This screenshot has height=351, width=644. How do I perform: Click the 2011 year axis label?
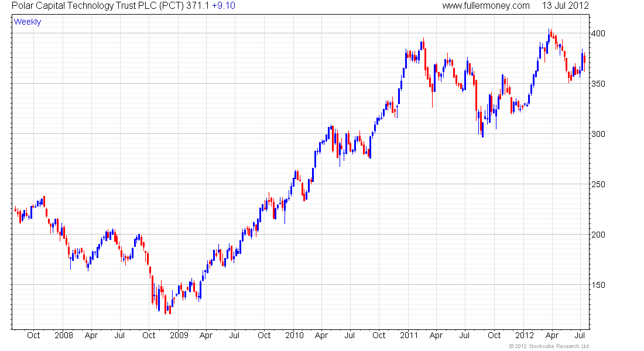point(409,335)
